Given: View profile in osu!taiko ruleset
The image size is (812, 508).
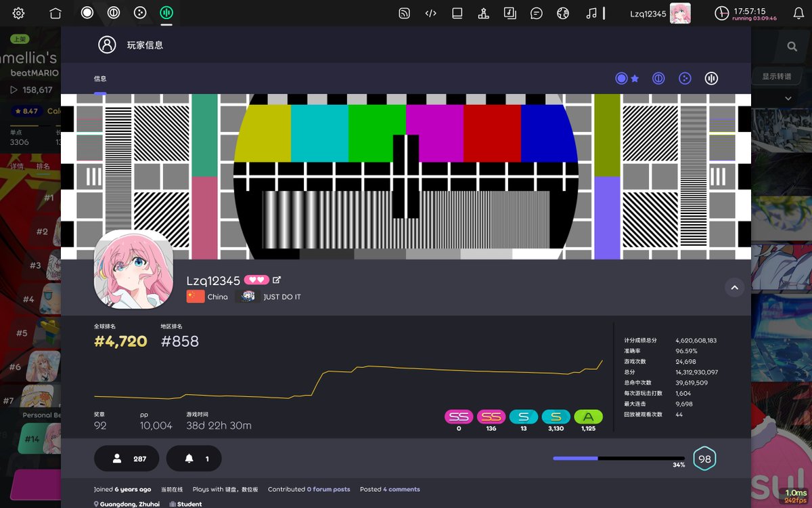Looking at the screenshot, I should [658, 79].
